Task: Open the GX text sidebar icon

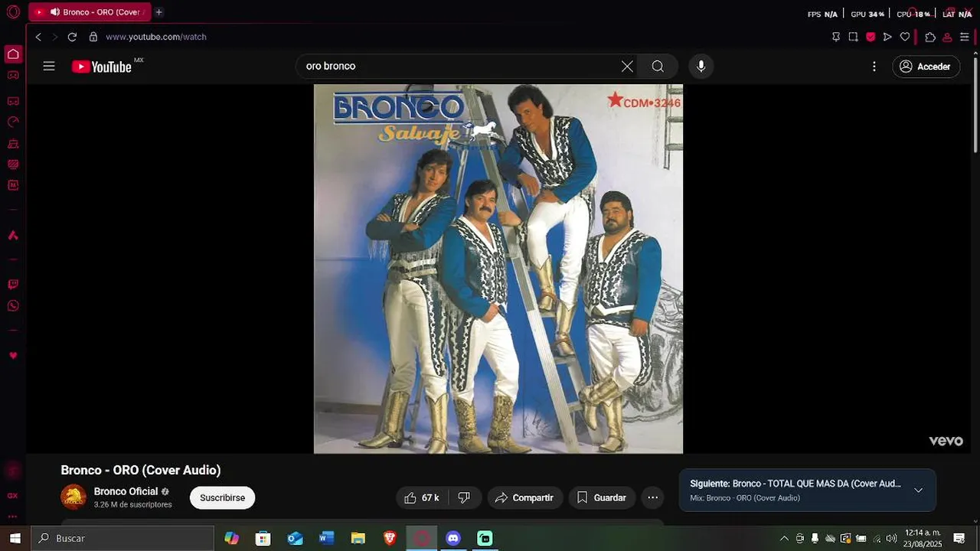Action: (13, 495)
